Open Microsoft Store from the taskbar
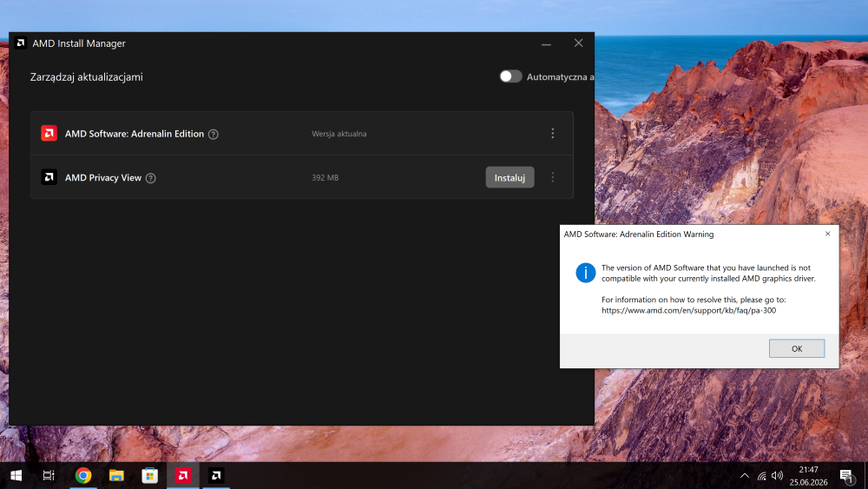The height and width of the screenshot is (489, 868). [x=149, y=475]
